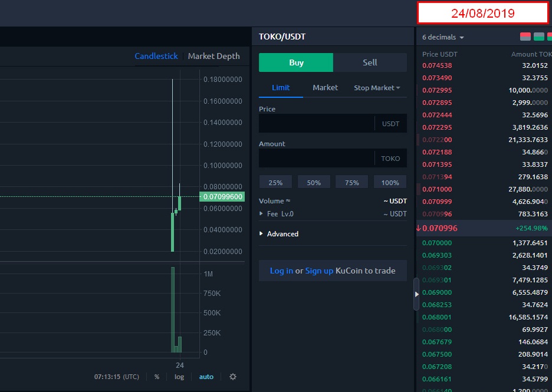
Task: Click the Log in link
Action: pos(281,271)
